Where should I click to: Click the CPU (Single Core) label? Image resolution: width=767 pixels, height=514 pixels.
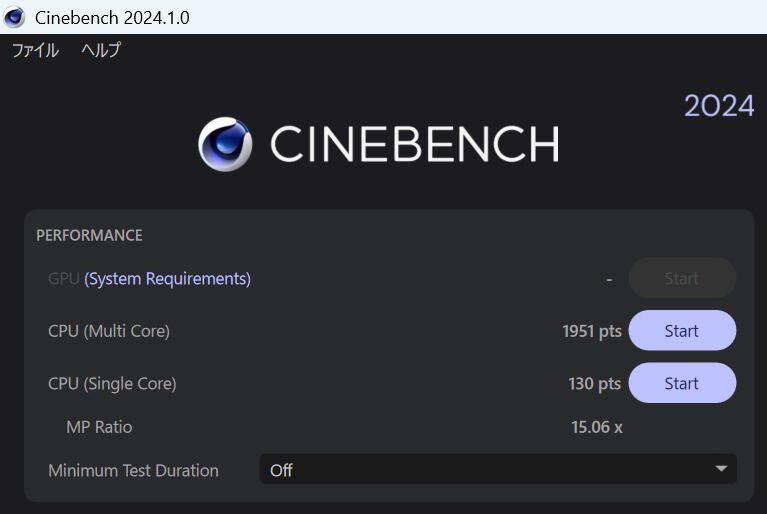coord(112,383)
